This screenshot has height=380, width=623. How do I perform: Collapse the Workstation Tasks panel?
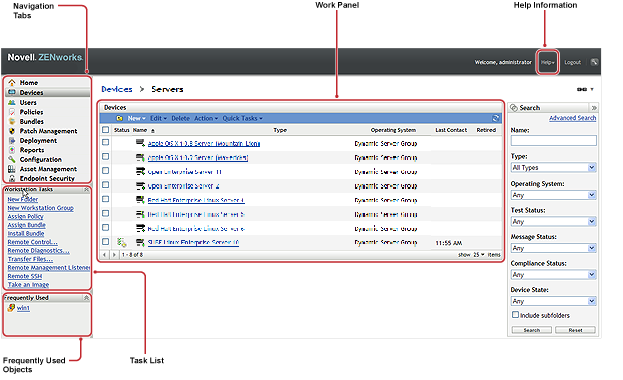click(86, 190)
